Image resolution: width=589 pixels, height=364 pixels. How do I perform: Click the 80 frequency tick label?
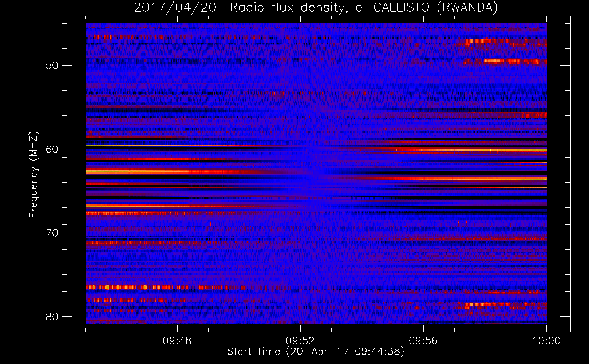tap(52, 317)
